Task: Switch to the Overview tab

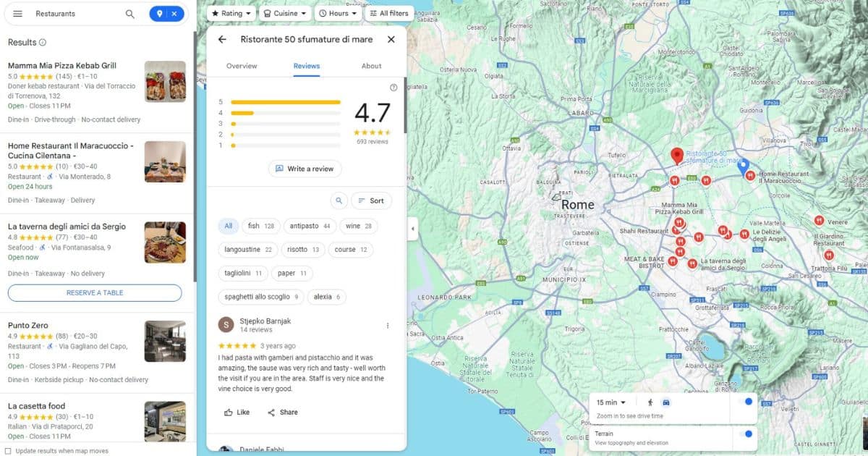Action: (242, 66)
